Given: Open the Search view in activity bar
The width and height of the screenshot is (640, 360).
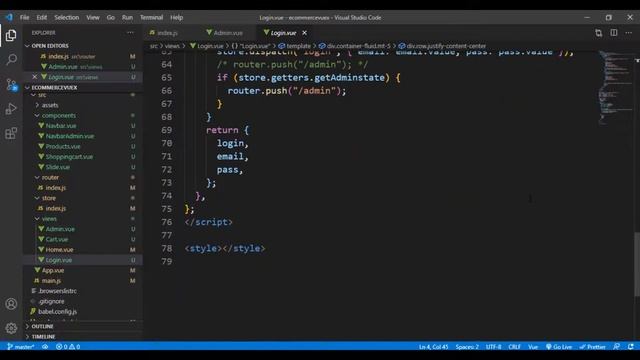Looking at the screenshot, I should pyautogui.click(x=11, y=60).
